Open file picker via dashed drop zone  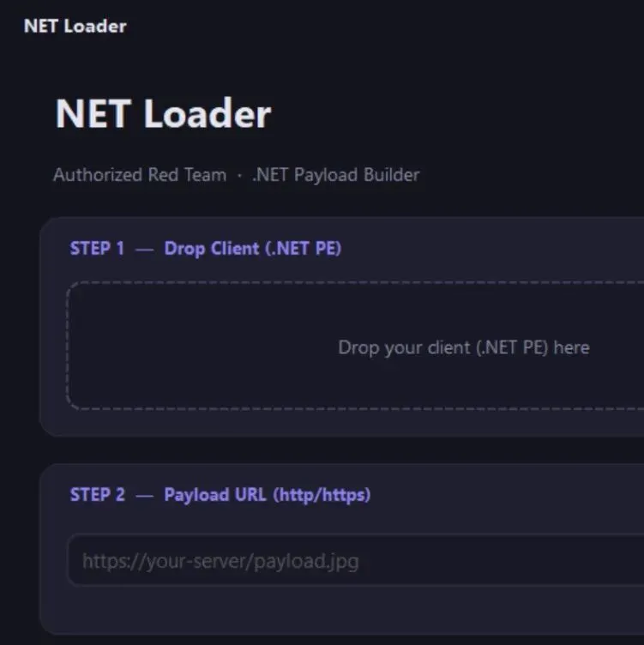coord(355,346)
